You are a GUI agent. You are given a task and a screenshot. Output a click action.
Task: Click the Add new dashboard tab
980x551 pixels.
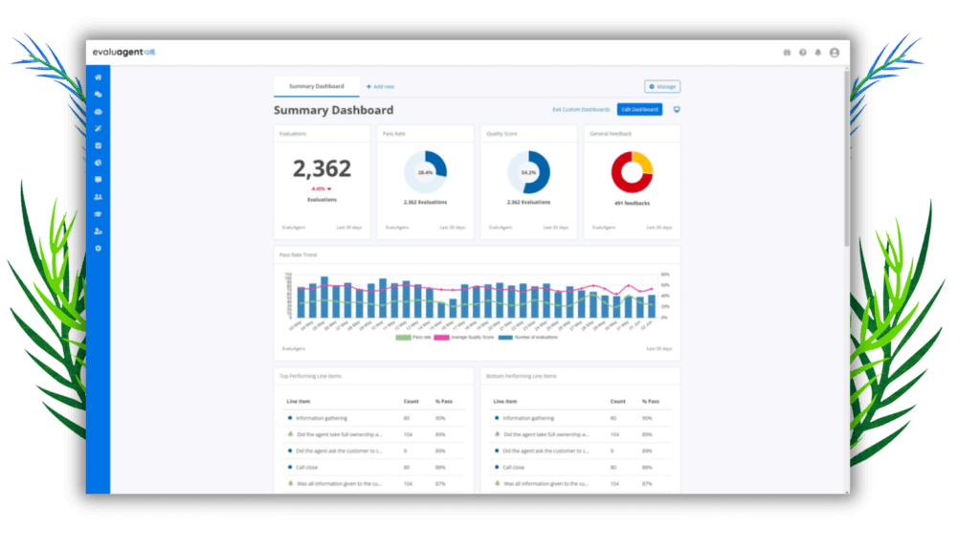pos(381,87)
